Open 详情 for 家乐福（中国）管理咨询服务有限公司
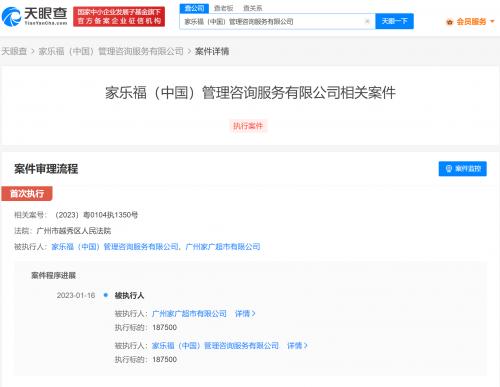500x387 pixels. [297, 346]
